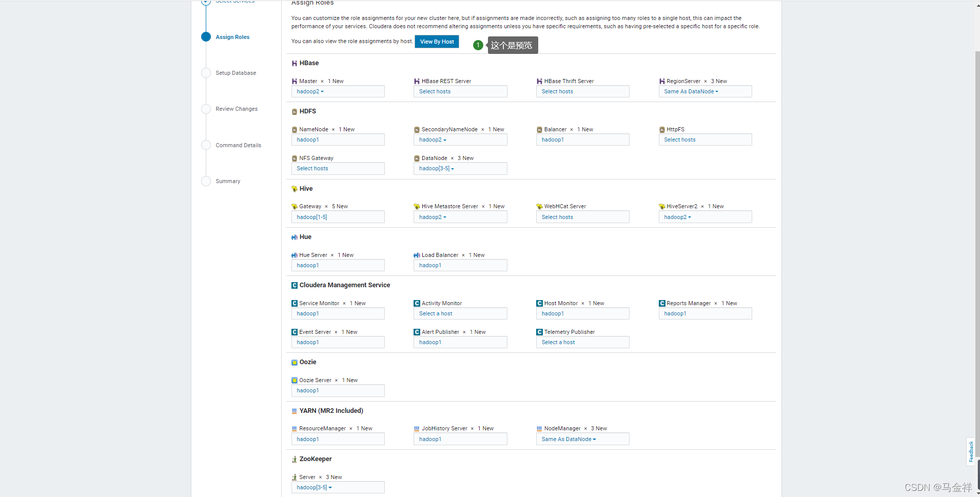980x497 pixels.
Task: Click the YARN service icon
Action: (295, 411)
